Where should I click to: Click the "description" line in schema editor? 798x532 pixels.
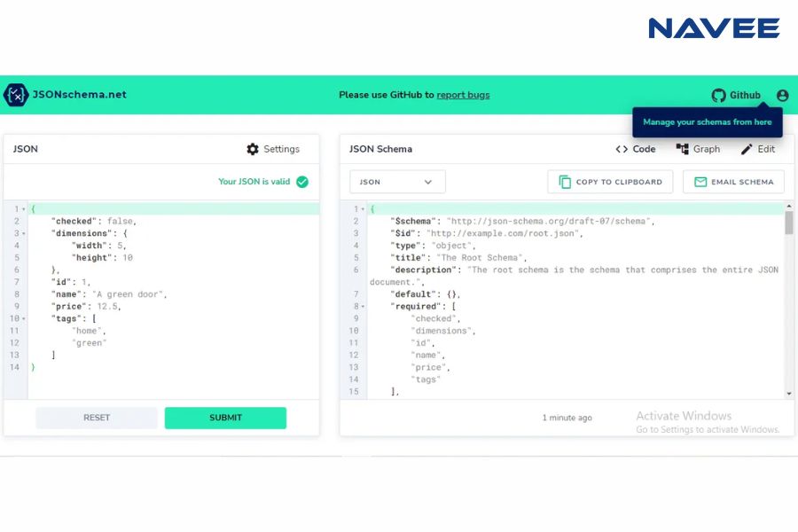tap(574, 276)
